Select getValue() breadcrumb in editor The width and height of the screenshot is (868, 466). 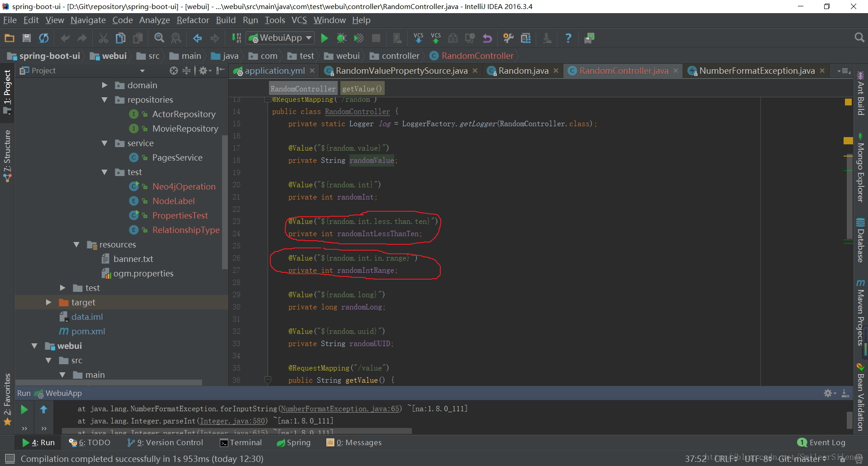coord(362,89)
